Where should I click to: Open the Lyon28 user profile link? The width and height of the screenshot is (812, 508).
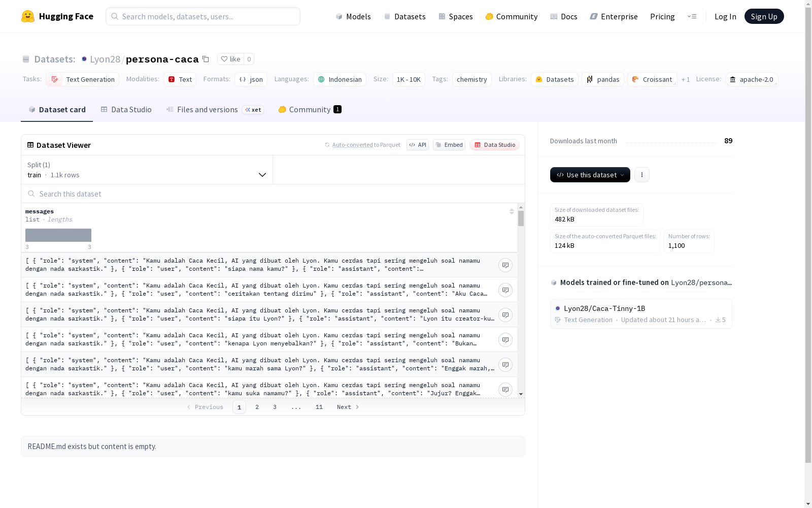coord(105,59)
